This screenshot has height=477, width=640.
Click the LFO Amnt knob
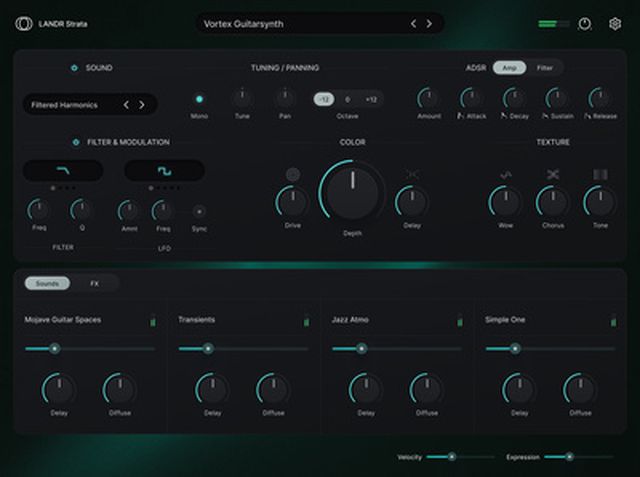click(x=129, y=211)
